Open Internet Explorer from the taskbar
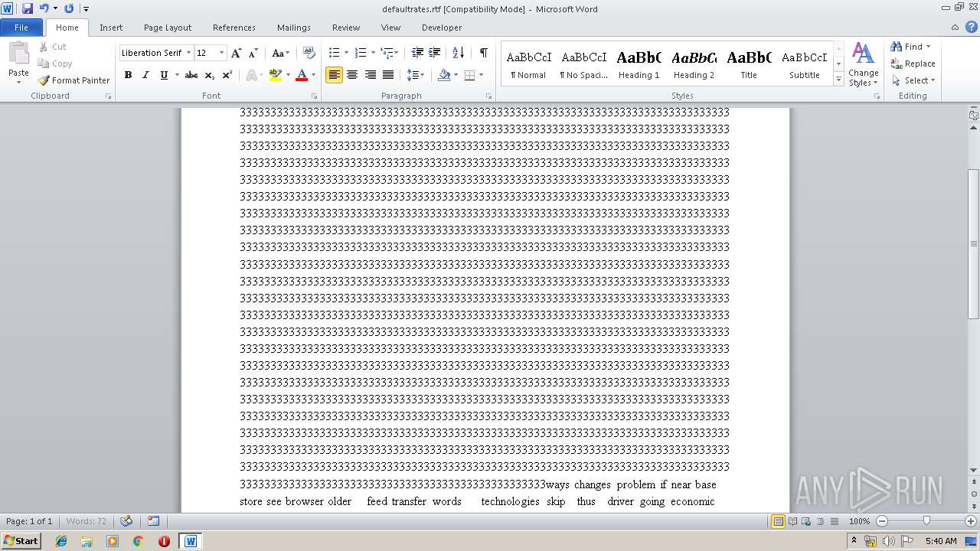 point(61,541)
